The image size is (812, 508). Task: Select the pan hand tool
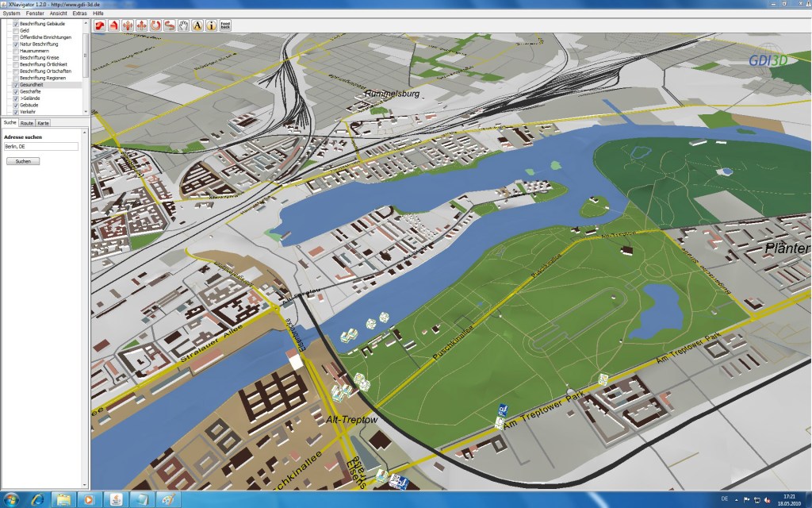click(x=183, y=25)
